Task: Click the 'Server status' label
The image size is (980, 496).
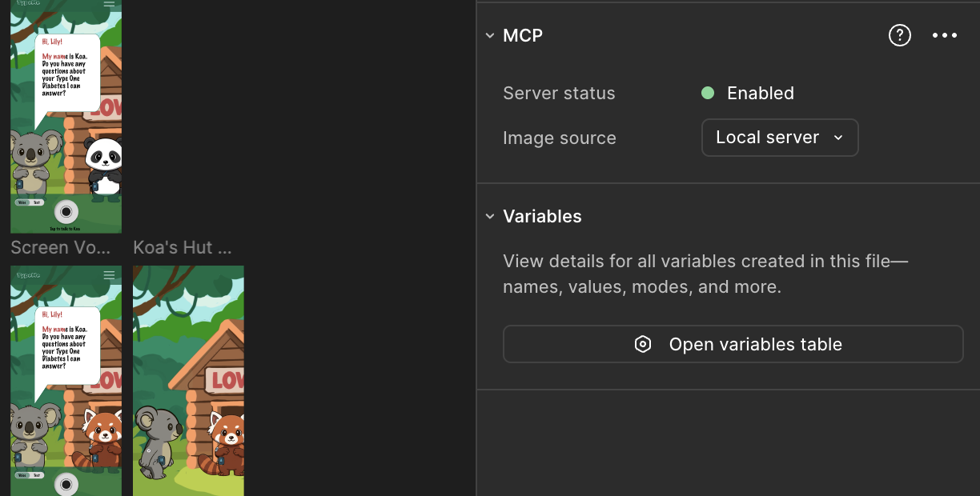Action: (559, 93)
